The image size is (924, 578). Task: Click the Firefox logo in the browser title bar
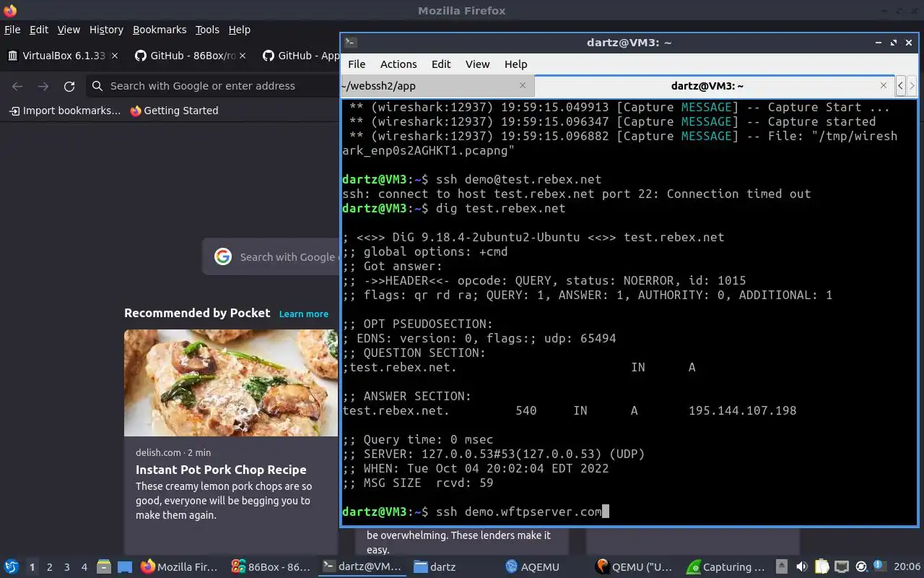(x=10, y=10)
